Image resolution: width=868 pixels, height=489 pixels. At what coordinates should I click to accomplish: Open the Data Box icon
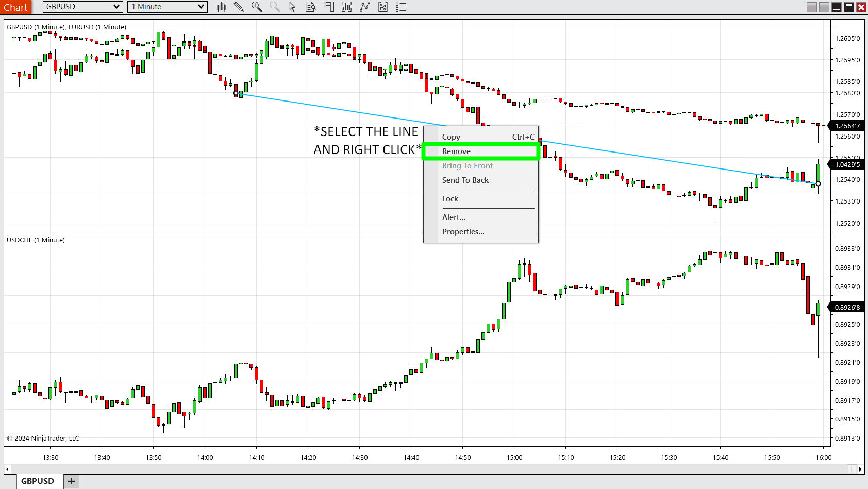[x=310, y=7]
